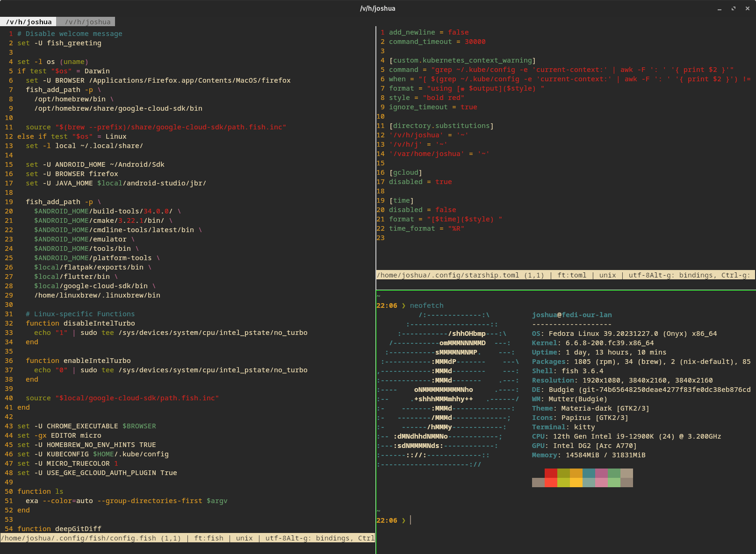Click the config.fish status bar file path
Screen dimensions: 756x554
[79, 538]
